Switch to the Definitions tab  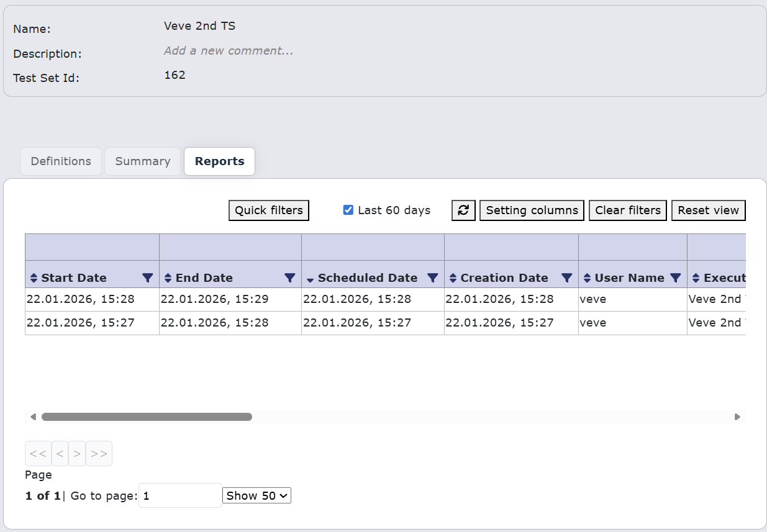pyautogui.click(x=61, y=161)
